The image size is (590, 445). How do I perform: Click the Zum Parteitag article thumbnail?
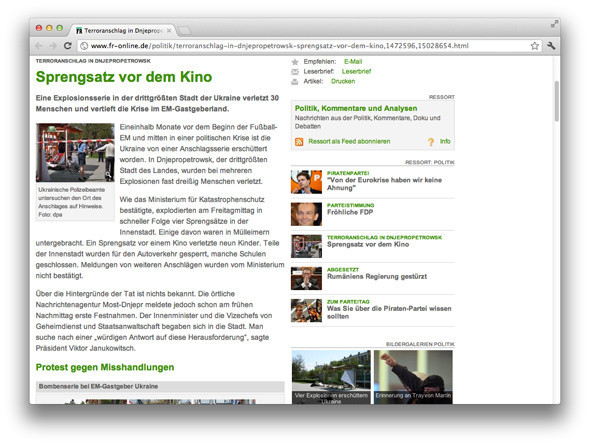click(306, 310)
